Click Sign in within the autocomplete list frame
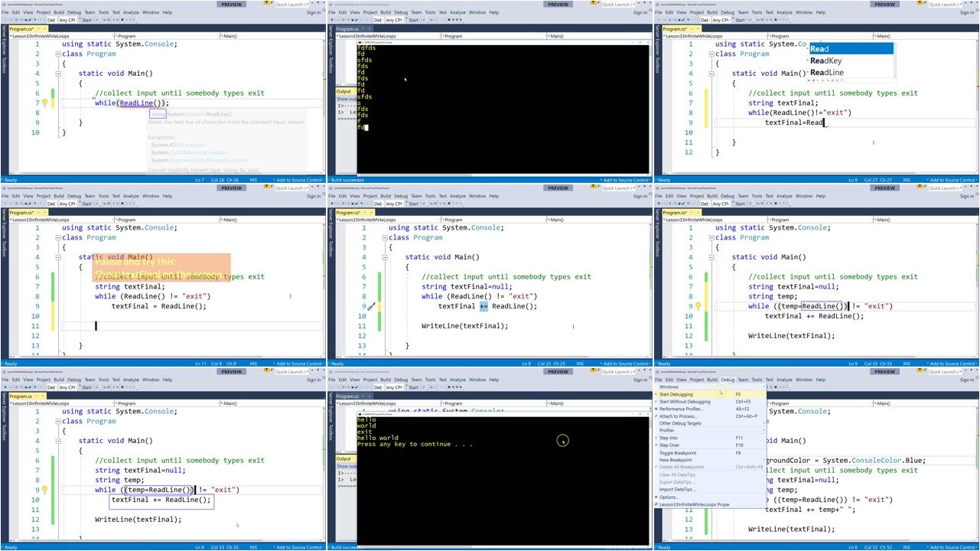980x551 pixels. point(968,12)
